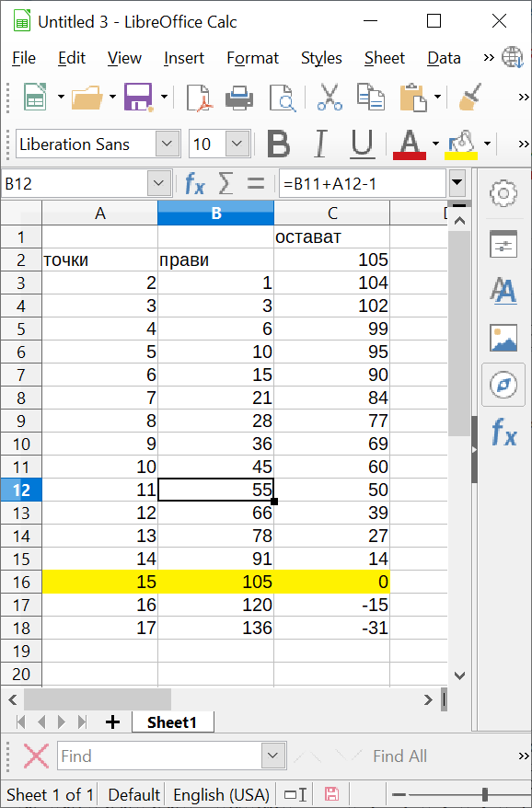Click the Function Wizard fx icon
This screenshot has width=532, height=808.
pos(195,183)
